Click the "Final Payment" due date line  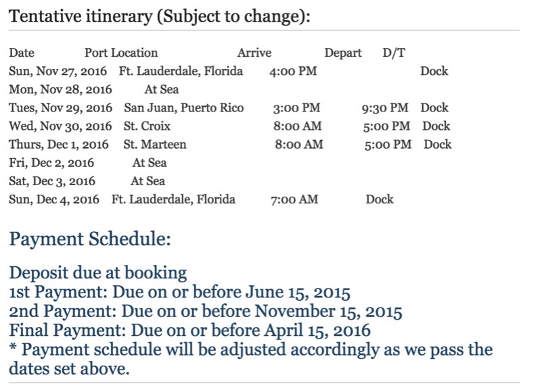(190, 331)
